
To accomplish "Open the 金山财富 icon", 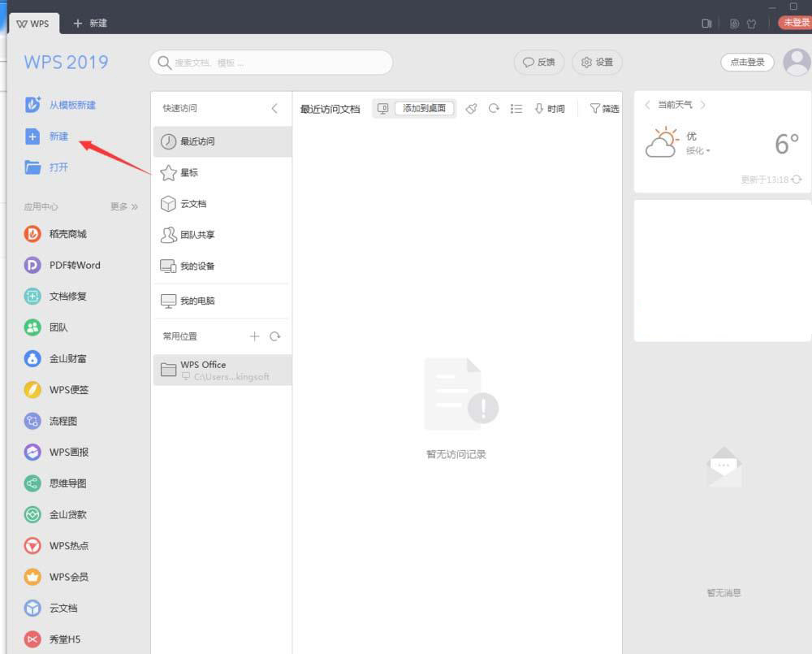I will pos(32,358).
